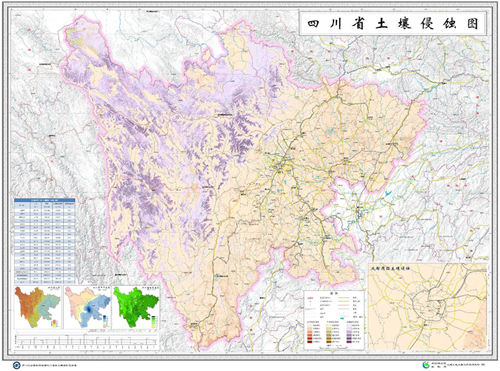The height and width of the screenshot is (371, 500).
Task: Click the inset title 成都周围土壤侵蚀
Action: pyautogui.click(x=390, y=268)
